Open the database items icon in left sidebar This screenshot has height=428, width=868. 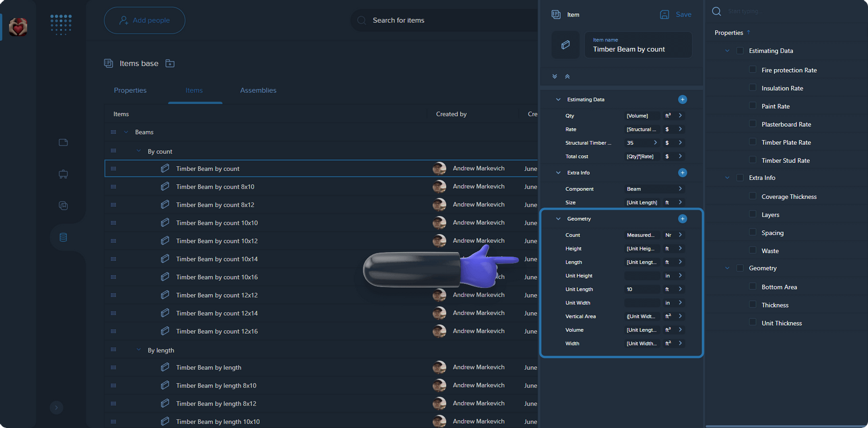click(x=63, y=237)
